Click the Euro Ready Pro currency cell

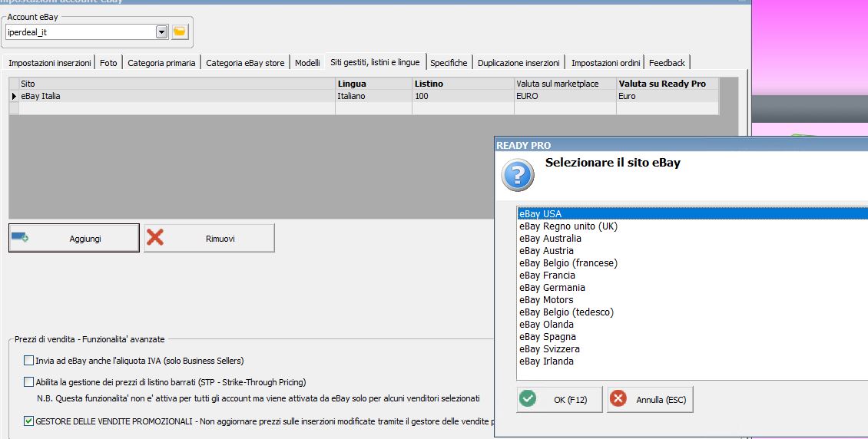668,96
